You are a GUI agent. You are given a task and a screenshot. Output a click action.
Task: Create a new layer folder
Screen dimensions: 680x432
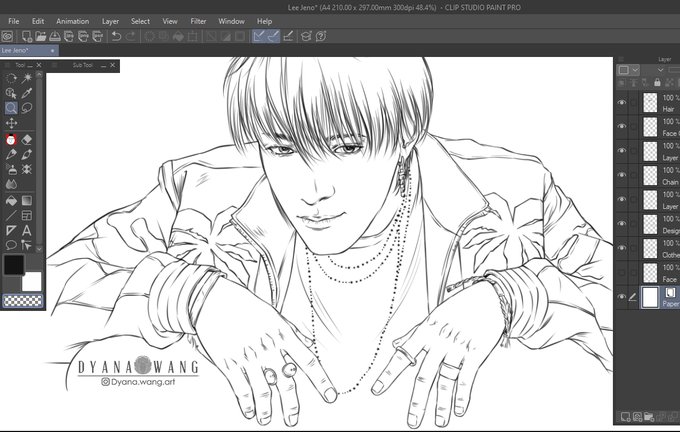pos(649,417)
